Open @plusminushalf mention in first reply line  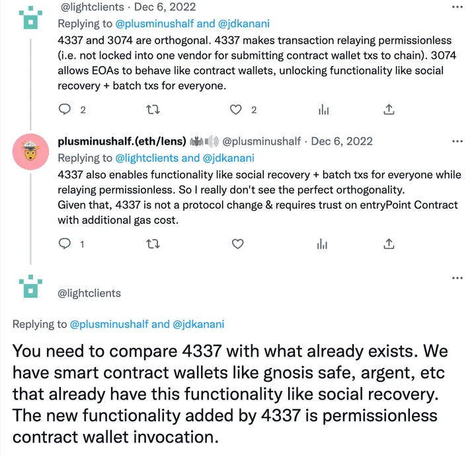click(x=155, y=24)
